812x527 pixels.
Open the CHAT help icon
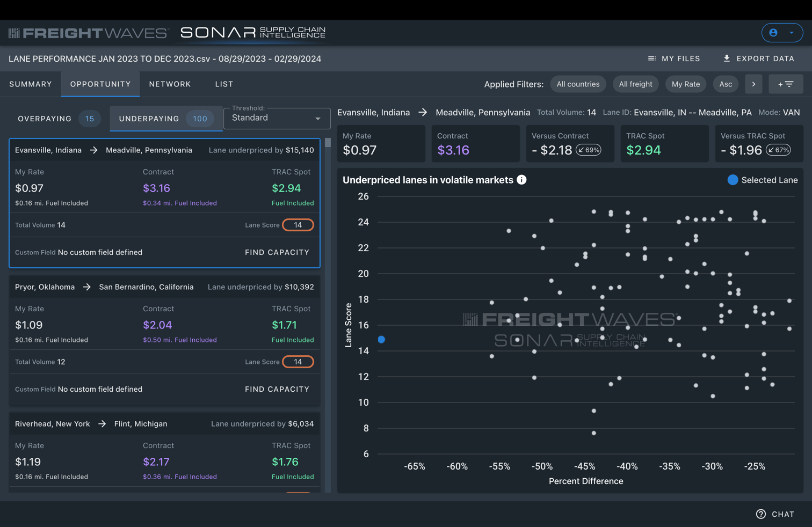760,514
